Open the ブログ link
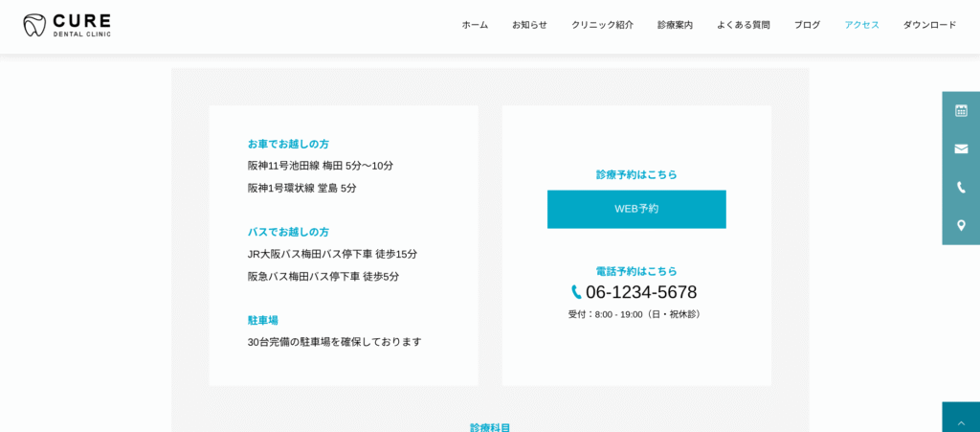 coord(807,25)
